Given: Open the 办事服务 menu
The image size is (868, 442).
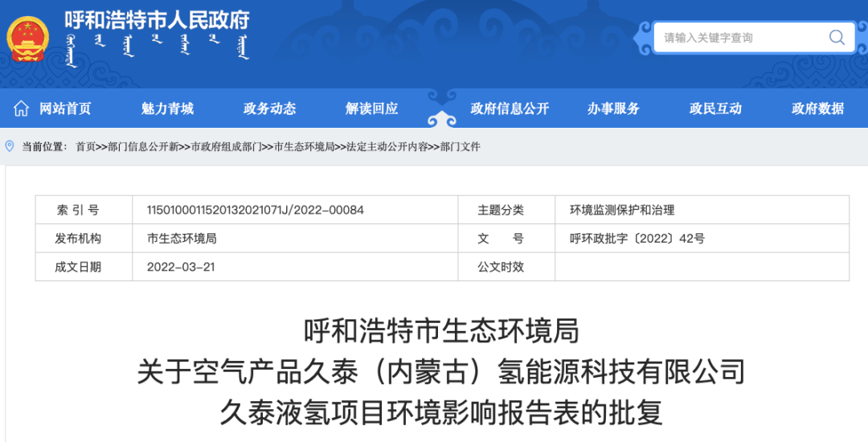Looking at the screenshot, I should 613,108.
